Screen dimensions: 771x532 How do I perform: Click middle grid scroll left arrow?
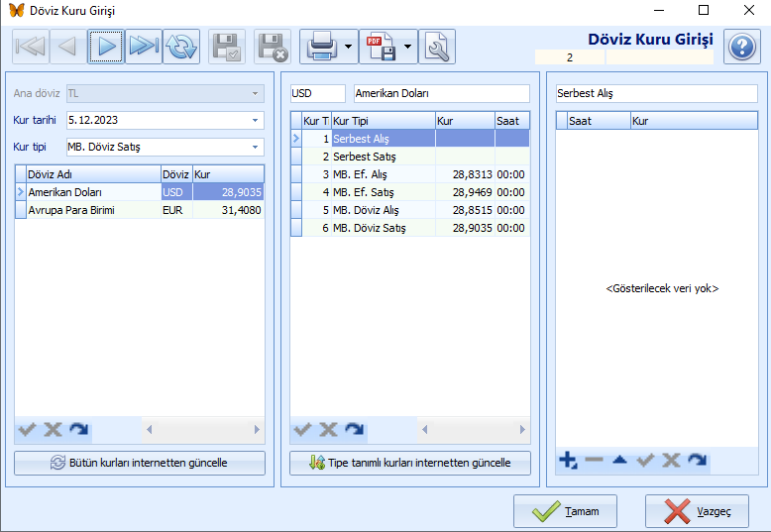pos(424,429)
